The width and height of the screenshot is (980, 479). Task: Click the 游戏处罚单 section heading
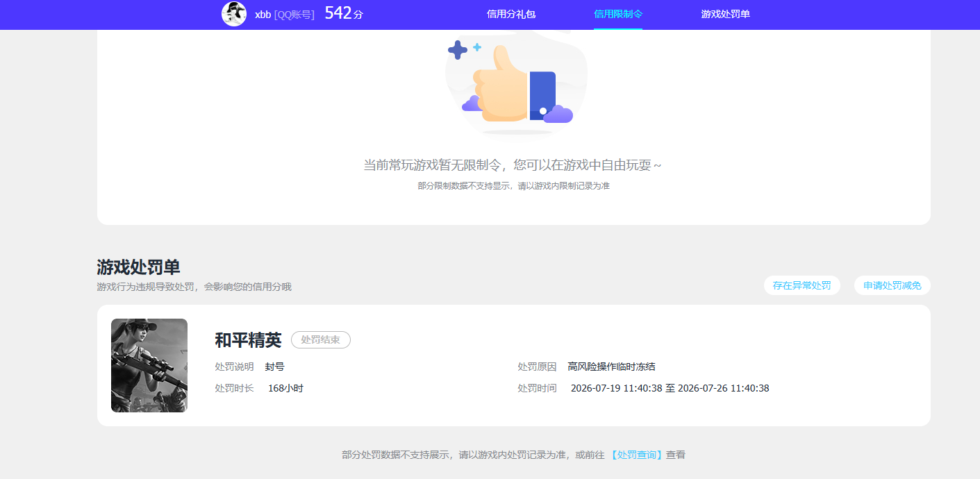pos(139,267)
